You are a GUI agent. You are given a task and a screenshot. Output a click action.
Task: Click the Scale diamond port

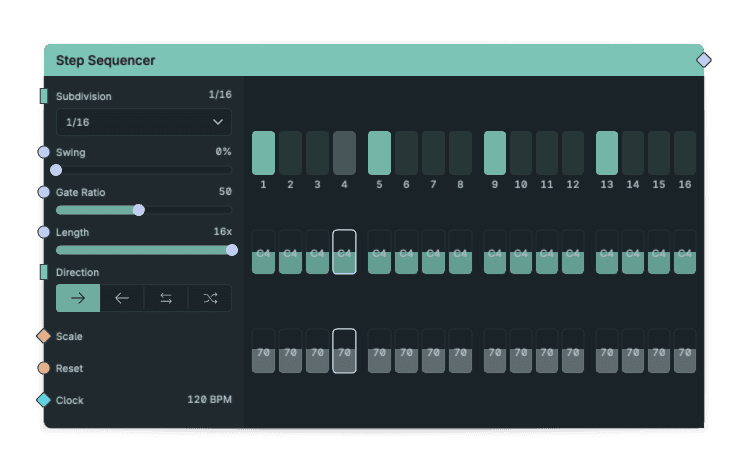pos(44,336)
